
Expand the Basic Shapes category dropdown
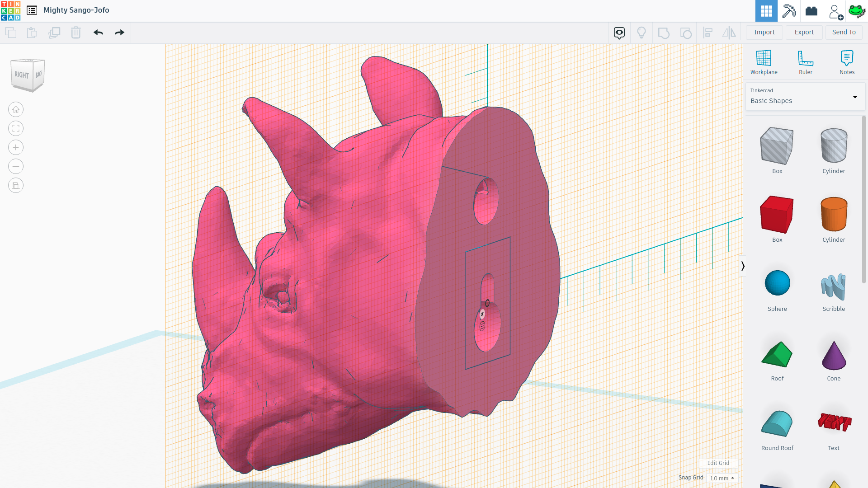point(805,96)
